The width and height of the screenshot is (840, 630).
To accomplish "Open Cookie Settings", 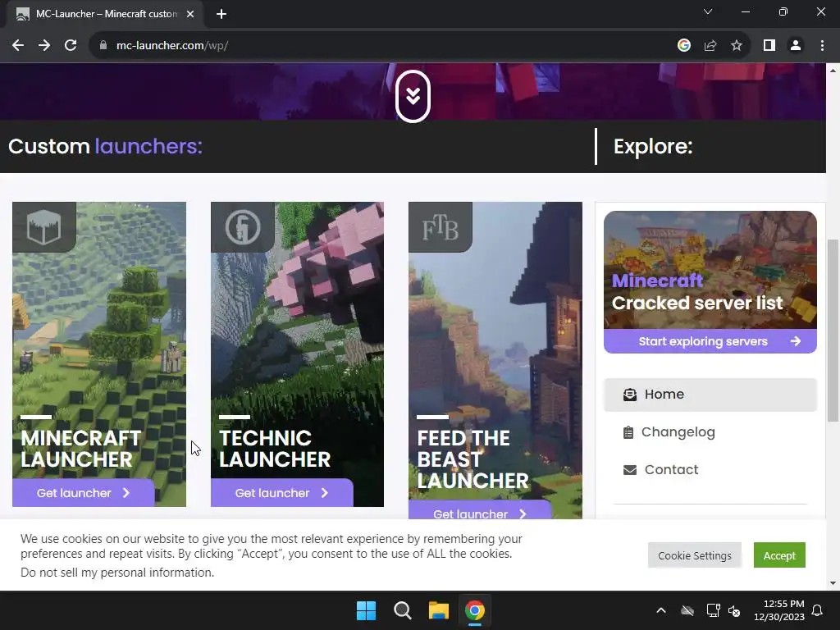I will [x=694, y=555].
